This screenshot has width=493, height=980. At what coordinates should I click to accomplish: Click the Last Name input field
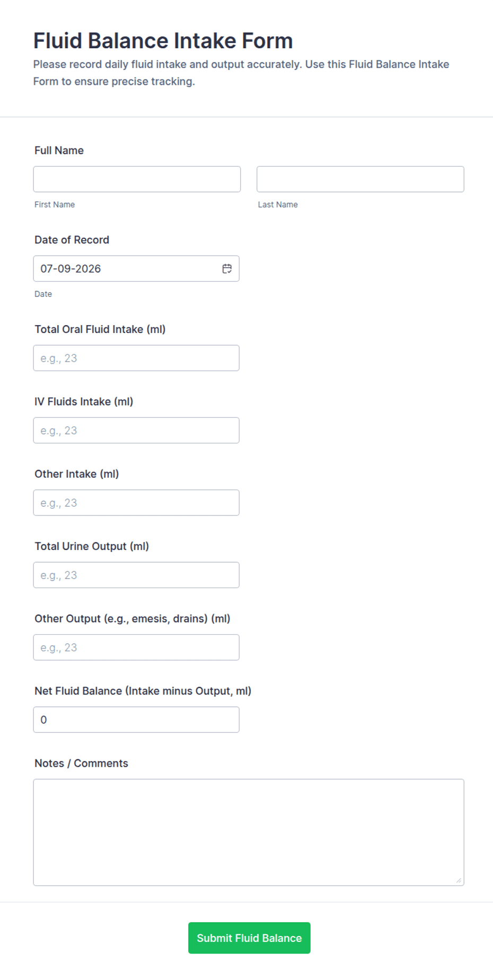[x=360, y=179]
